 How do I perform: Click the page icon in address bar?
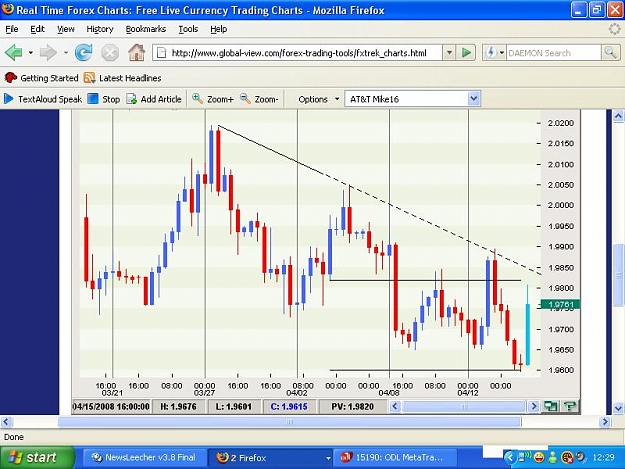click(161, 53)
